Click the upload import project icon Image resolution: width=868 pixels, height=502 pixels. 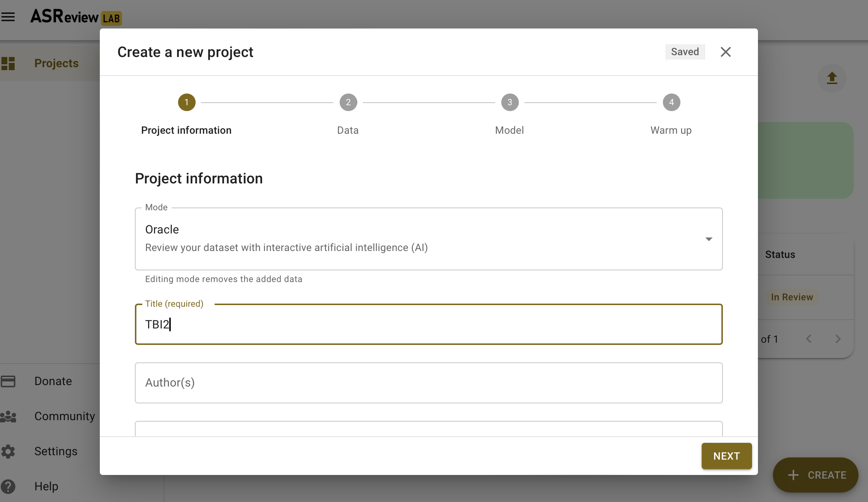(x=832, y=78)
